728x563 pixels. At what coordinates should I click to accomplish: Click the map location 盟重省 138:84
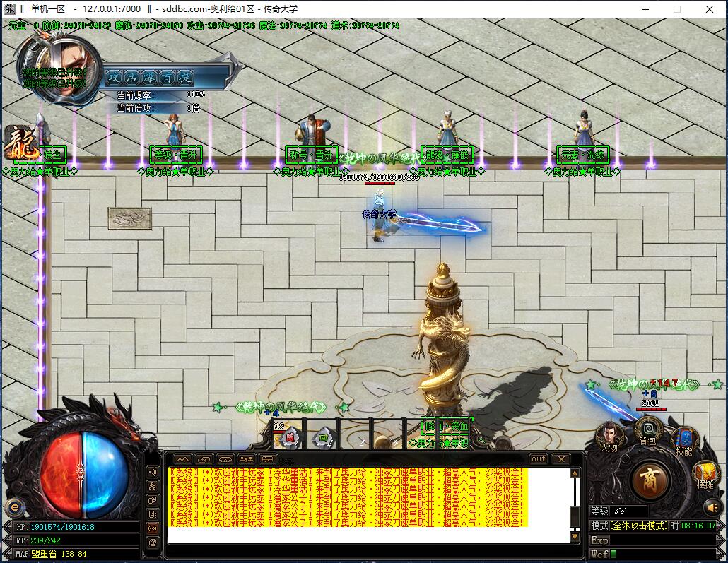(x=59, y=554)
